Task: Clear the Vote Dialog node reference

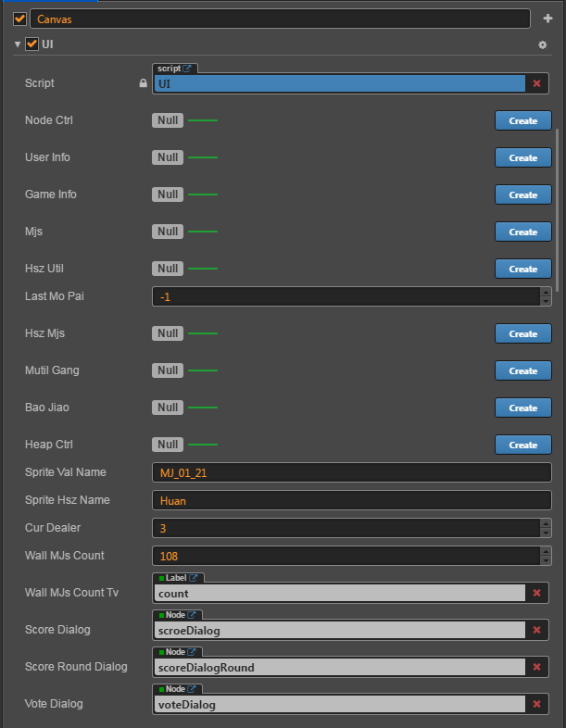Action: click(536, 704)
